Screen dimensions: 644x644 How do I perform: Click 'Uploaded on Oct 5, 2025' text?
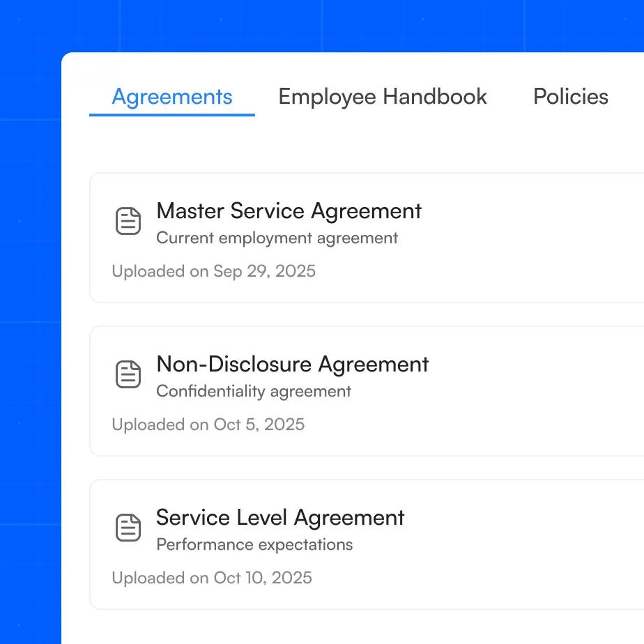208,424
